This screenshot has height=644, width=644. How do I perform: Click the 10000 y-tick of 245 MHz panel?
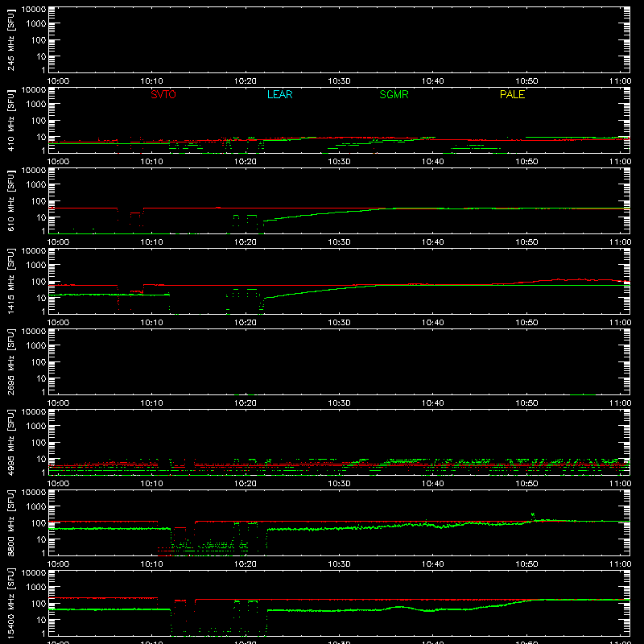pos(34,10)
